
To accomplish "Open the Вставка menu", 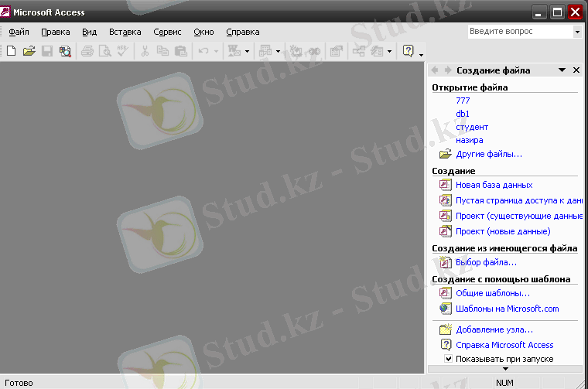I will (125, 32).
